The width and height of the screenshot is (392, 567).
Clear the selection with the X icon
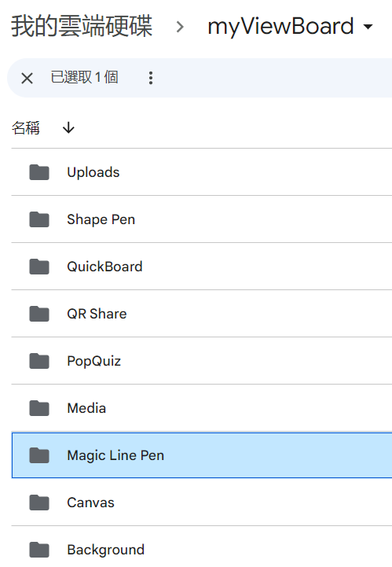(x=27, y=78)
